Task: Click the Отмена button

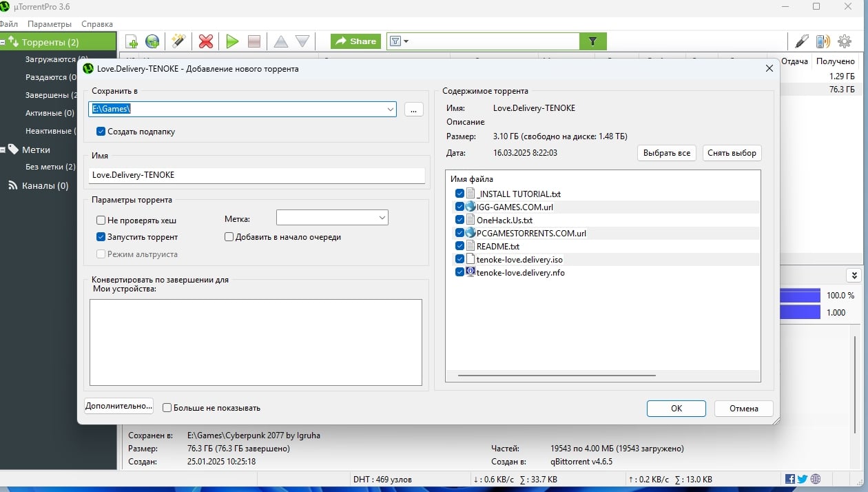Action: tap(744, 409)
